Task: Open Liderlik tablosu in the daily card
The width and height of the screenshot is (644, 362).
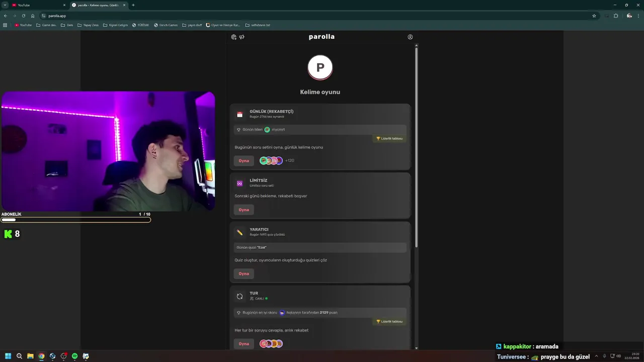Action: [389, 138]
